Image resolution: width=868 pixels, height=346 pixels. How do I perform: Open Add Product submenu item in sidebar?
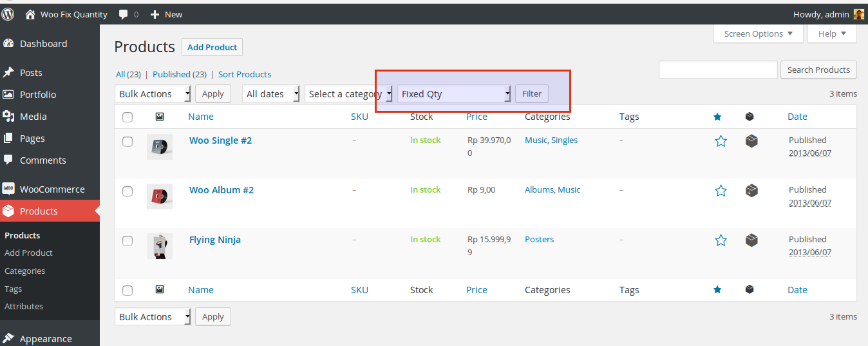28,253
